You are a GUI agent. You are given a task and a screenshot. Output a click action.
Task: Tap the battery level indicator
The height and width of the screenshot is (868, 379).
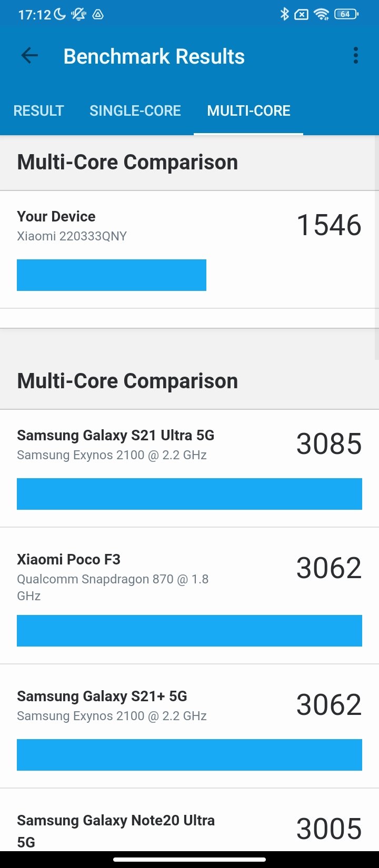point(346,14)
